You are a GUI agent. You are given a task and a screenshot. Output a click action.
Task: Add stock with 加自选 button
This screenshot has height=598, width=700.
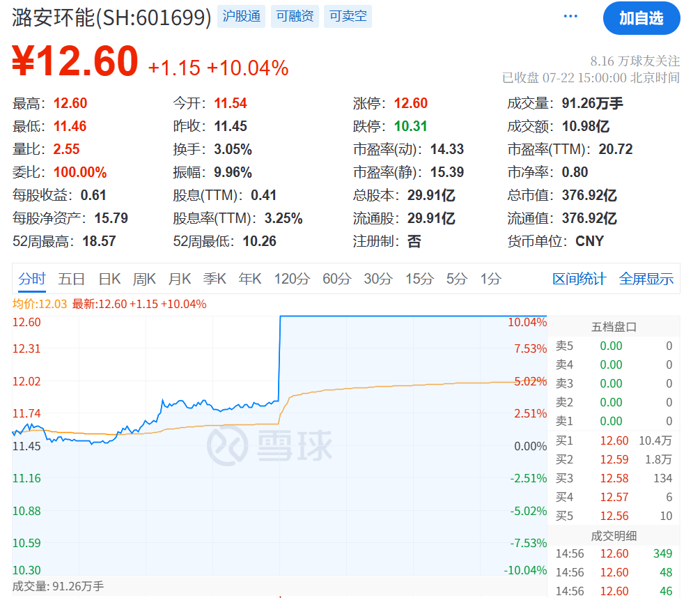click(641, 18)
